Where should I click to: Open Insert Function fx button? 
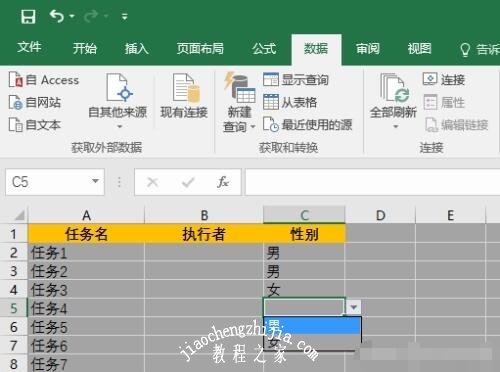[x=223, y=182]
